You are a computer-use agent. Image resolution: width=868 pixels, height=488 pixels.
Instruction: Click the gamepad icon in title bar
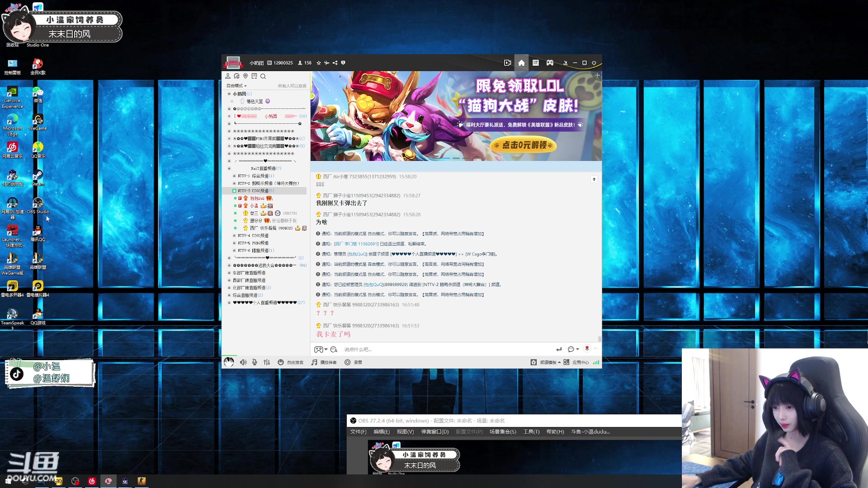tap(550, 63)
